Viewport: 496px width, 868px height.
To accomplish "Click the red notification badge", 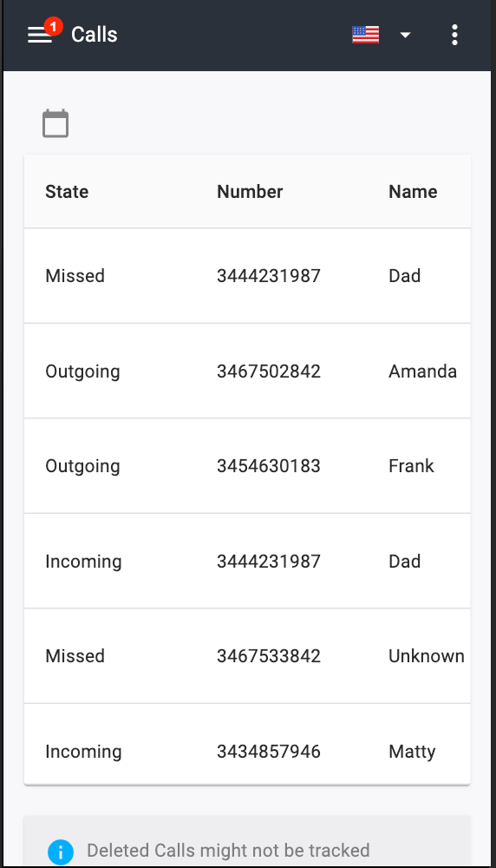I will click(x=53, y=26).
